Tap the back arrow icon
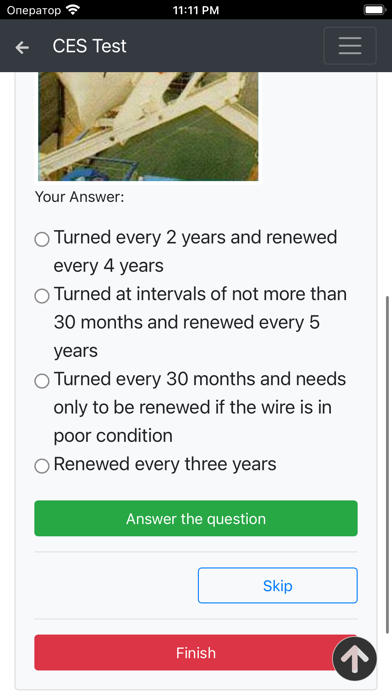The height and width of the screenshot is (696, 392). click(22, 47)
